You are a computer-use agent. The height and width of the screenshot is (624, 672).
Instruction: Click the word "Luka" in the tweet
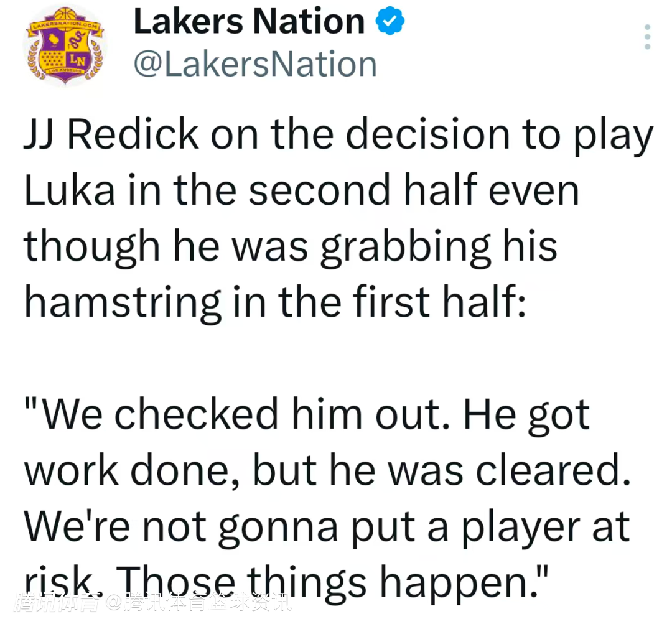pyautogui.click(x=70, y=192)
